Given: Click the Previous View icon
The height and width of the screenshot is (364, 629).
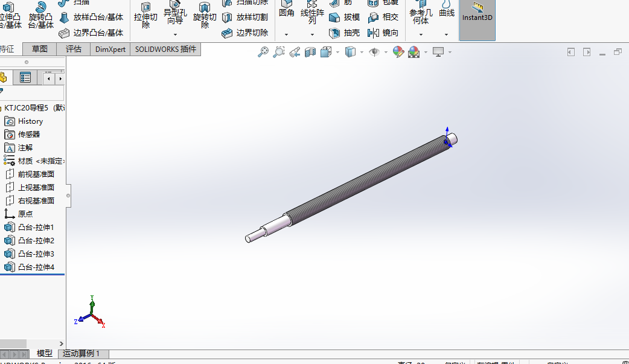Looking at the screenshot, I should point(295,52).
